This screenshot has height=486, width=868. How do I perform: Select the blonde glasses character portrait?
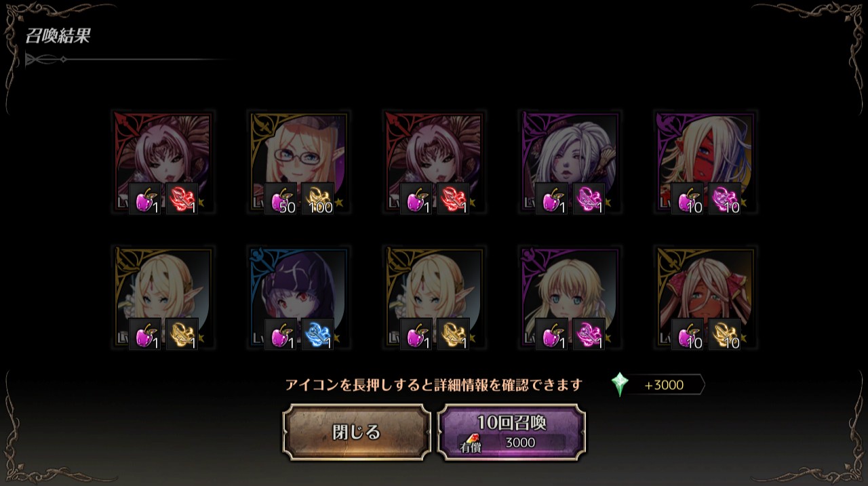298,163
